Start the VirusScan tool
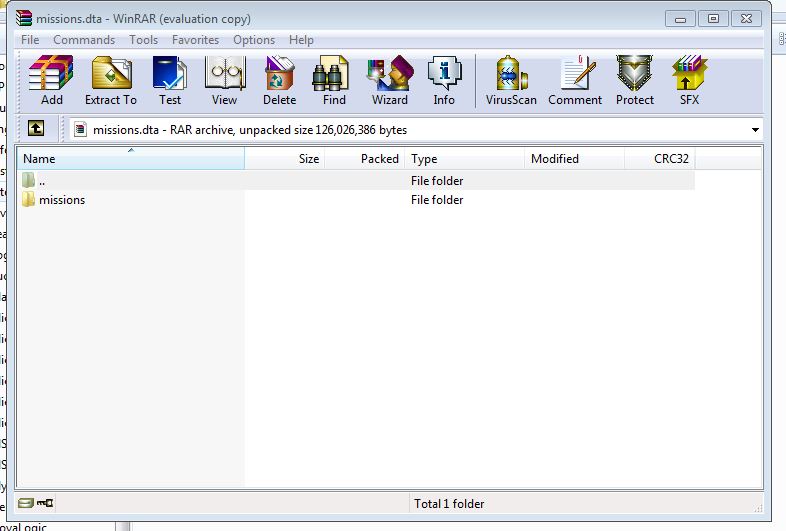786x531 pixels. (511, 80)
